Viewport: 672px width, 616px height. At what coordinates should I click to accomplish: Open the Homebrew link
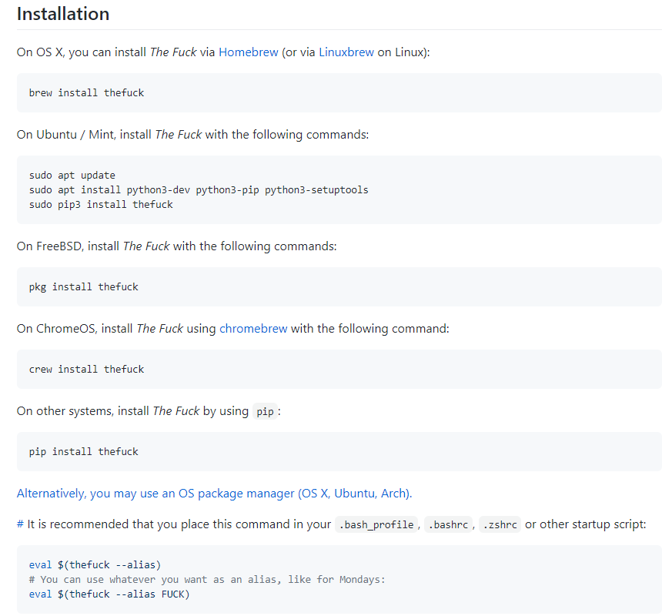tap(248, 52)
